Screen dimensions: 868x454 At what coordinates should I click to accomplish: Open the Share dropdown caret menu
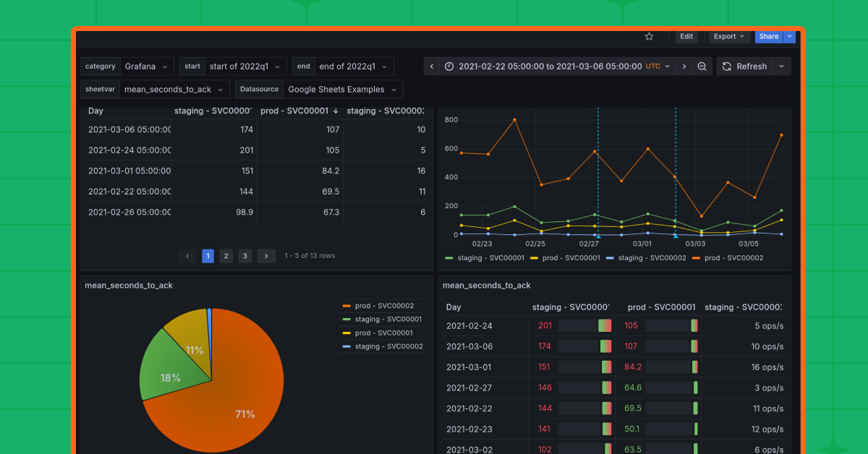[788, 36]
